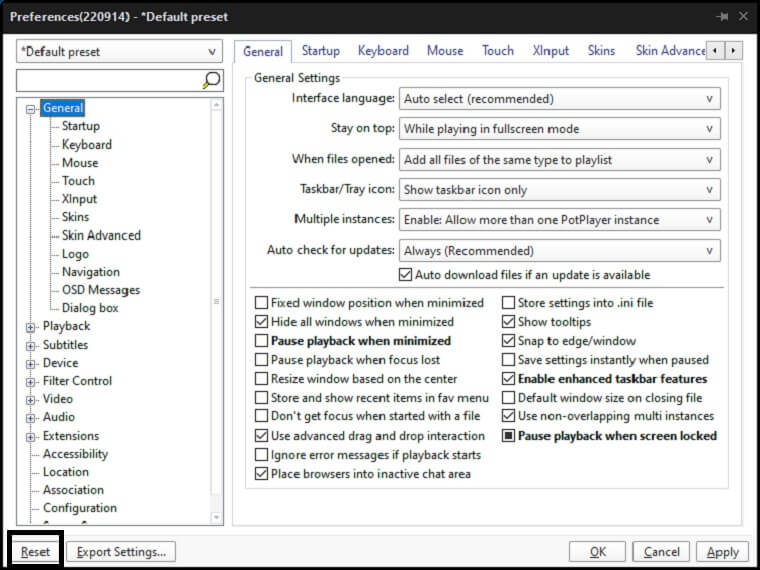
Task: Check Default window size on closing file
Action: coord(508,398)
